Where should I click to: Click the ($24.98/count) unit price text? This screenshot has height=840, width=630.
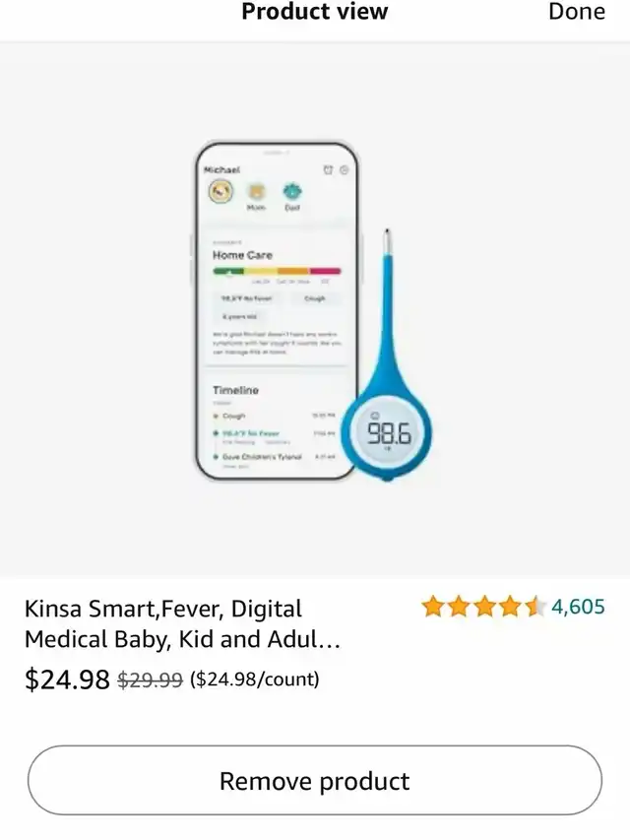pyautogui.click(x=255, y=679)
